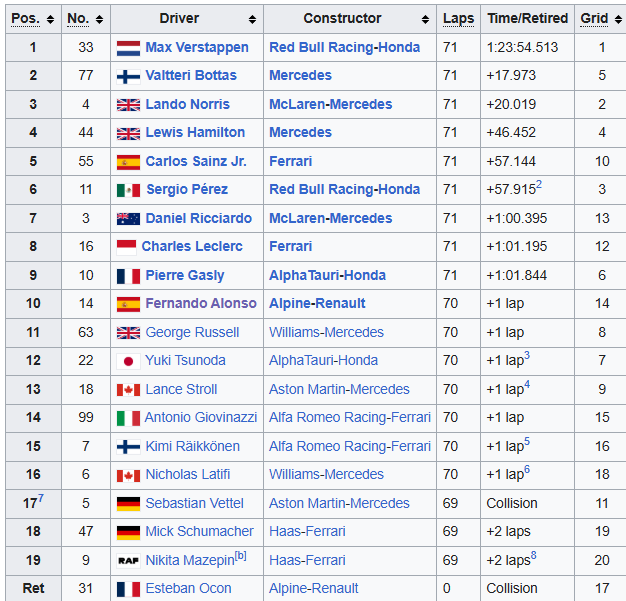Open Valtteri Bottas driver link

pos(191,75)
